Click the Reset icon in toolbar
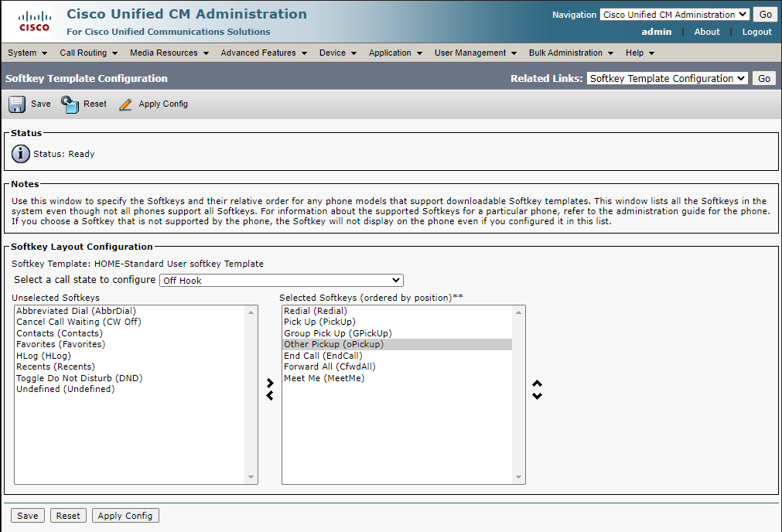The height and width of the screenshot is (532, 782). [x=70, y=104]
